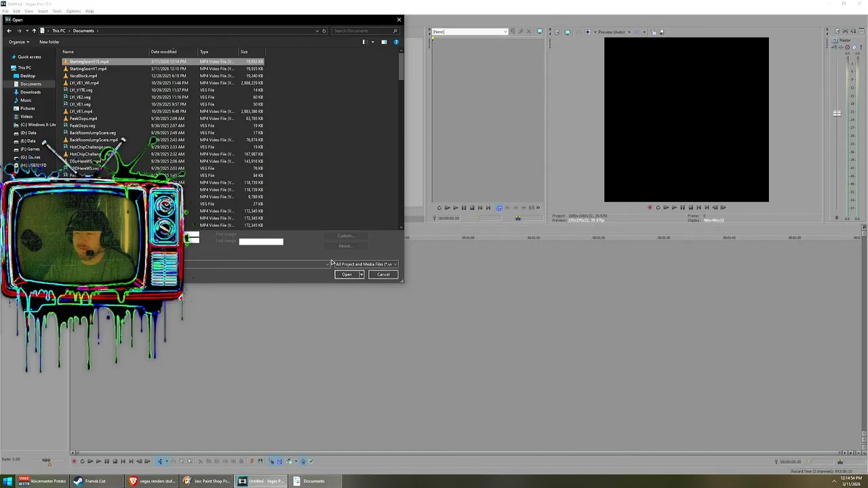
Task: Sort files by Size column header
Action: (x=251, y=52)
